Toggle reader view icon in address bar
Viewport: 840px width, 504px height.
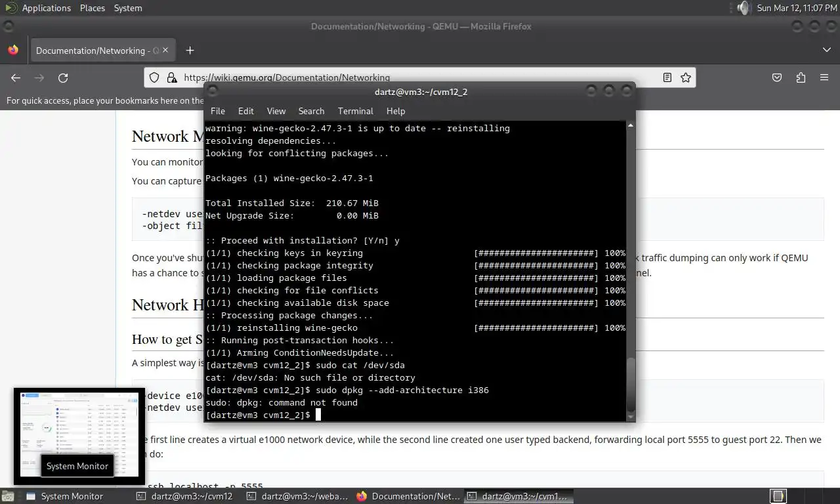667,77
